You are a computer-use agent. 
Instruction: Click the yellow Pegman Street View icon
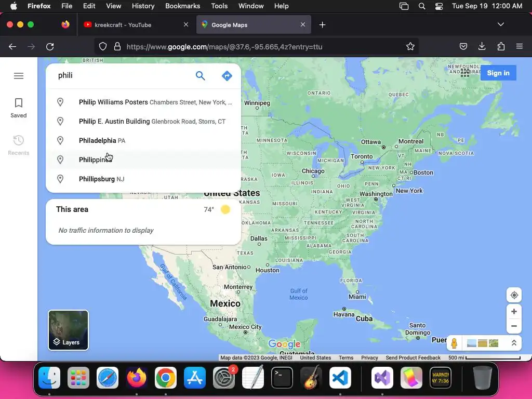tap(454, 343)
